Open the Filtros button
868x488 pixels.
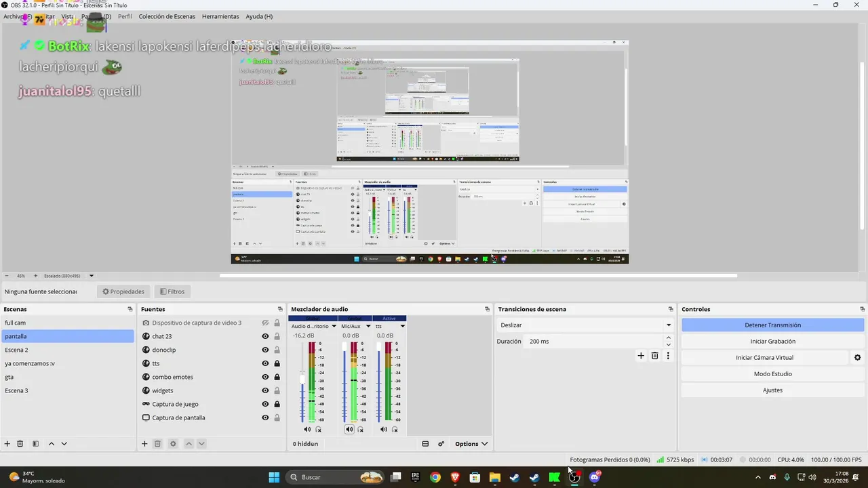point(172,291)
